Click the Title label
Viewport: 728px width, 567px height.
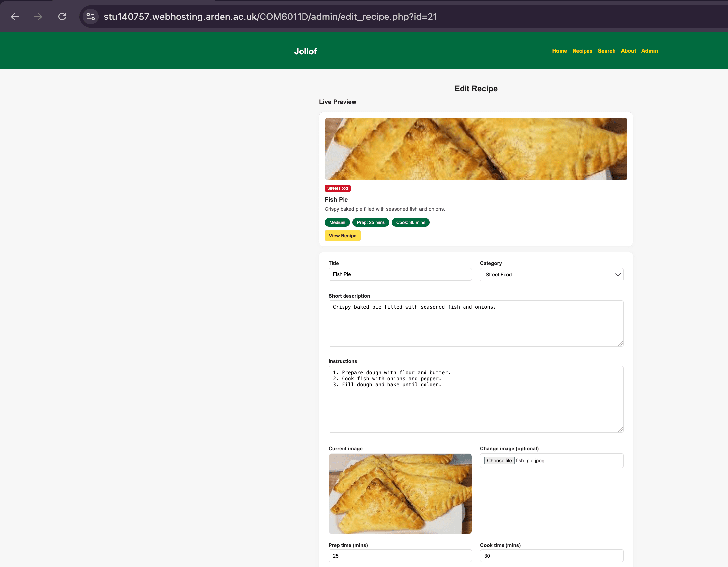333,263
